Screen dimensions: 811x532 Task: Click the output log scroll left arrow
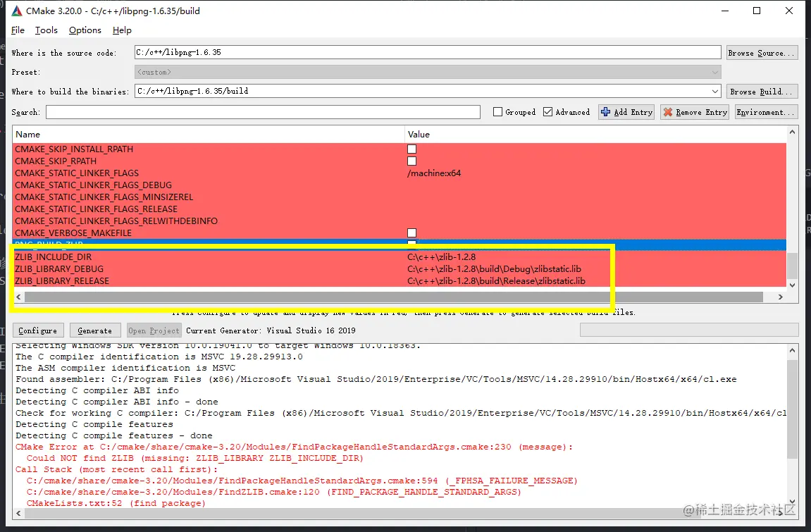click(18, 513)
